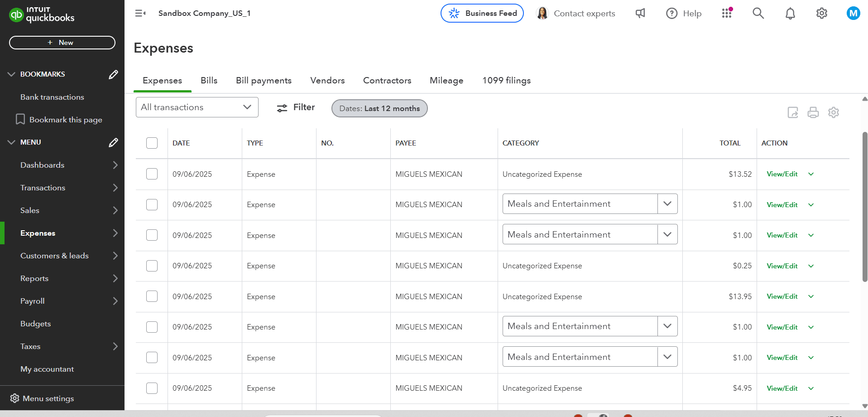868x417 pixels.
Task: Open the notifications bell
Action: (790, 14)
